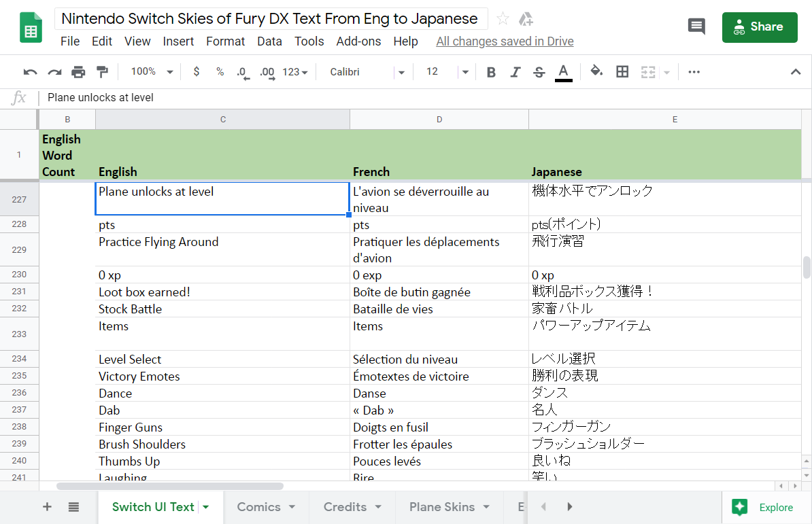Decrease decimal places
The height and width of the screenshot is (524, 812).
click(x=243, y=73)
